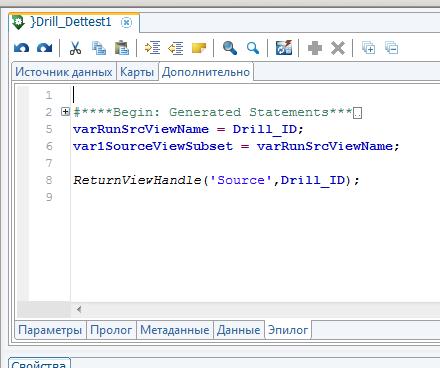
Task: Click line number 8 in gutter
Action: [x=49, y=180]
